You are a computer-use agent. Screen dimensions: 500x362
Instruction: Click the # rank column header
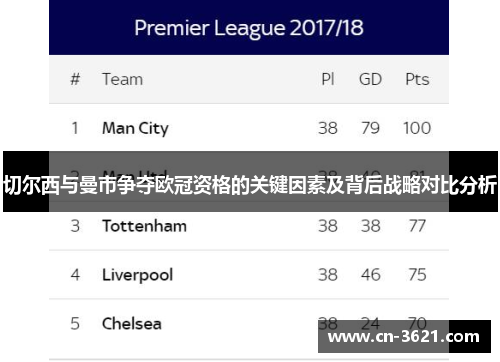click(75, 79)
